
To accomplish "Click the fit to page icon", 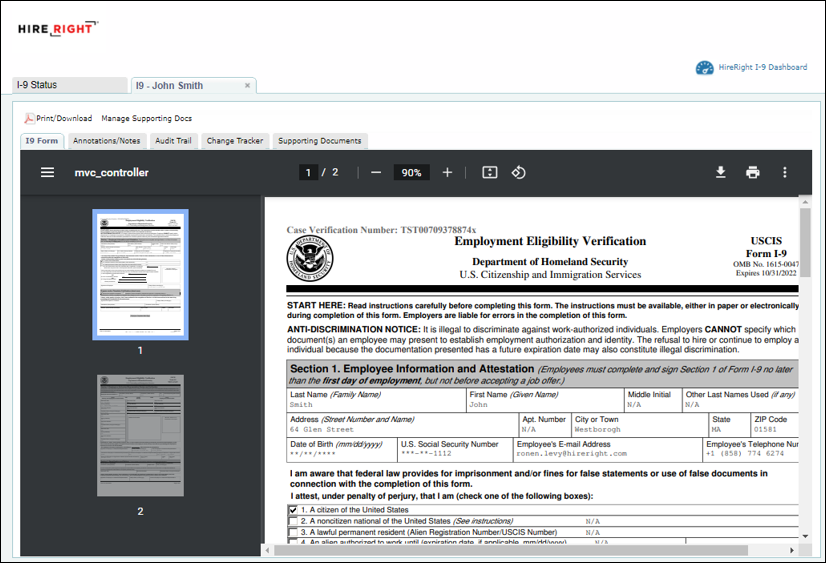I will [x=489, y=172].
